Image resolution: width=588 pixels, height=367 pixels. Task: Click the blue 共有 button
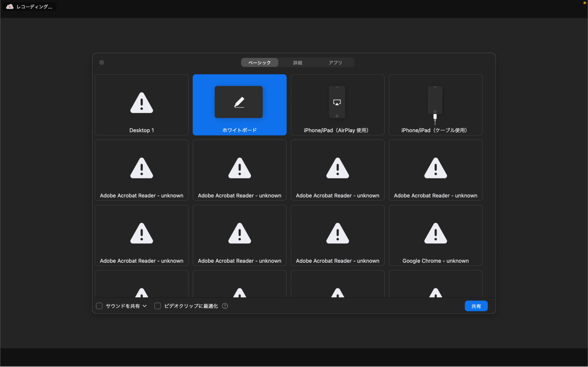[476, 306]
